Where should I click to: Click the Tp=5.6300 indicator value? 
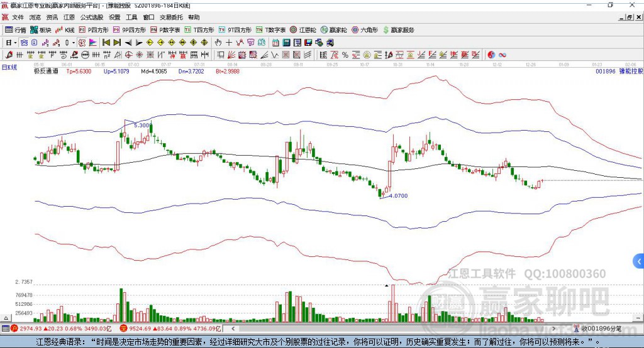(79, 72)
